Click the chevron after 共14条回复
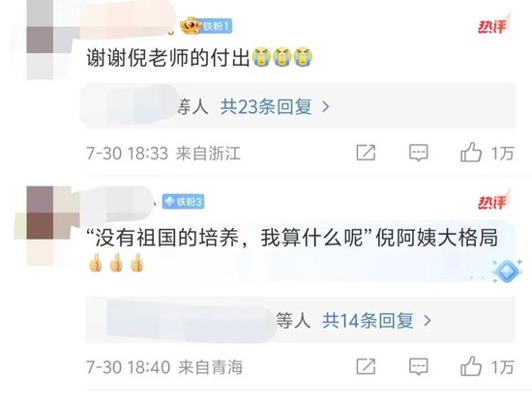This screenshot has width=532, height=400. [428, 321]
